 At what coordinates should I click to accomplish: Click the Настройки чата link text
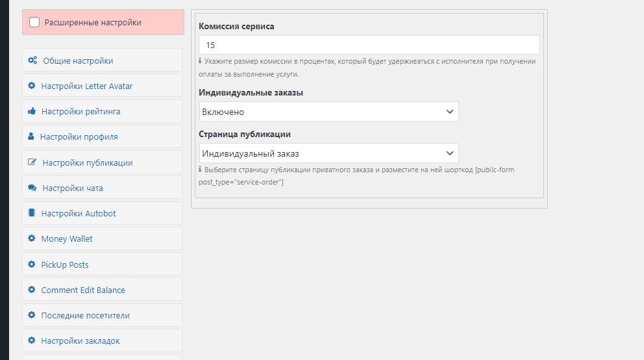[x=73, y=188]
